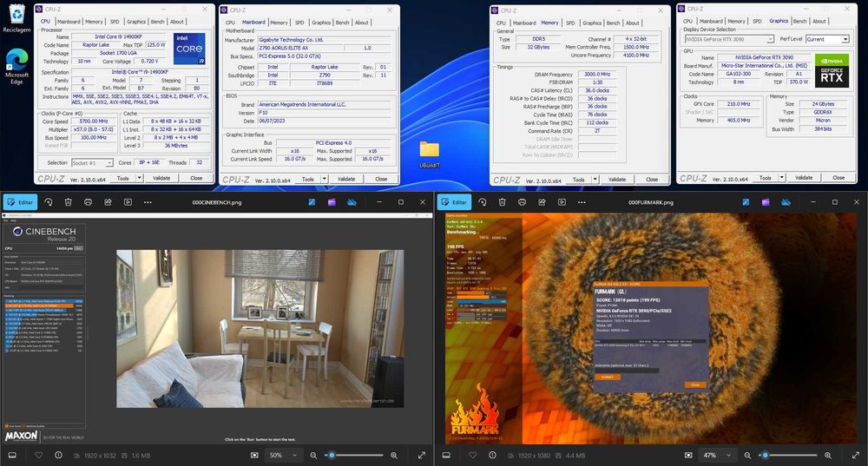Start slideshow in the 000CINEBENCH.png window
The image size is (868, 466).
pos(128,202)
